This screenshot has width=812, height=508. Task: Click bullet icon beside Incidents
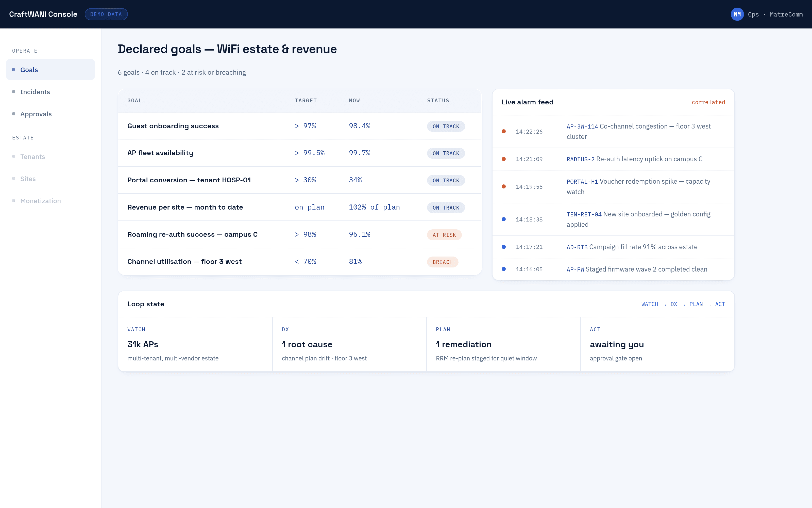[x=14, y=92]
